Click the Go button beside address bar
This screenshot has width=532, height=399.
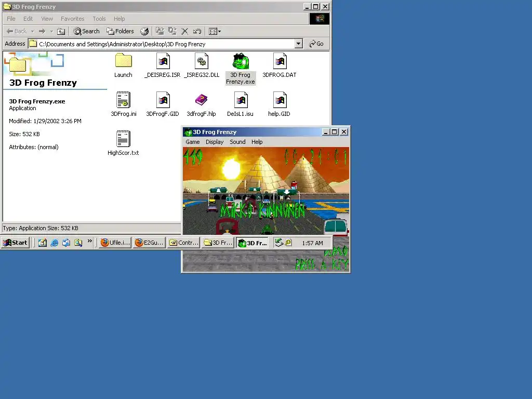click(316, 44)
